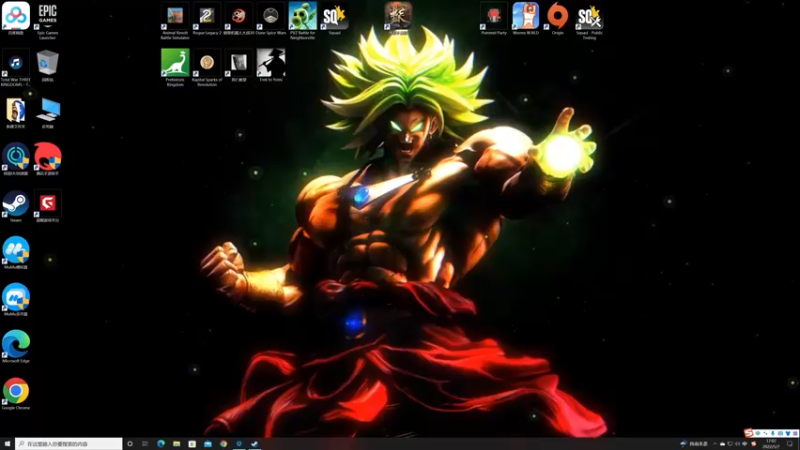
Task: Select the red bird shield-badged shortcut
Action: pyautogui.click(x=47, y=159)
